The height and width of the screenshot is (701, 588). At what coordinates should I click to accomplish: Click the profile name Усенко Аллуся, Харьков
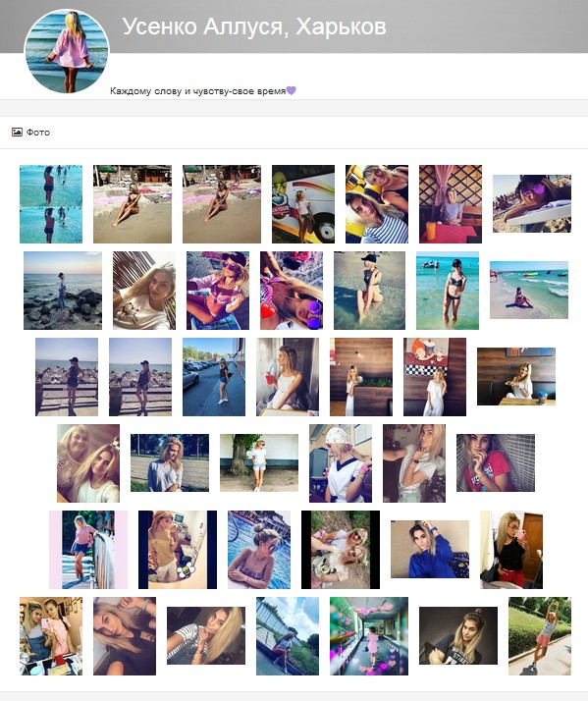tap(254, 27)
